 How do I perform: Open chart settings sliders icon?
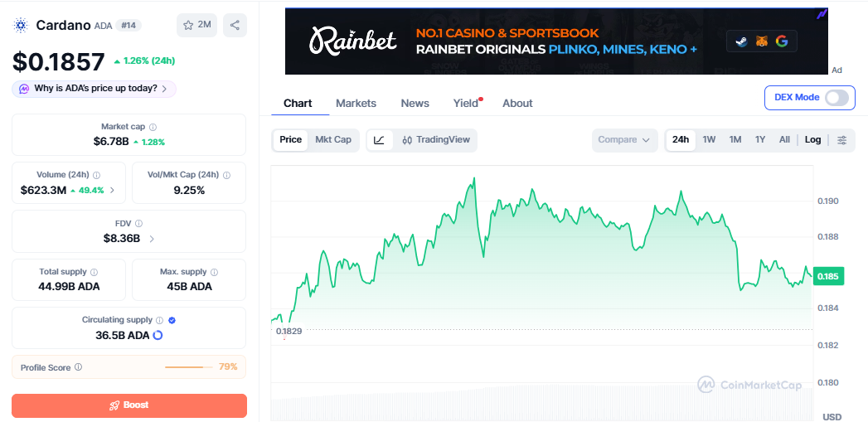tap(841, 140)
